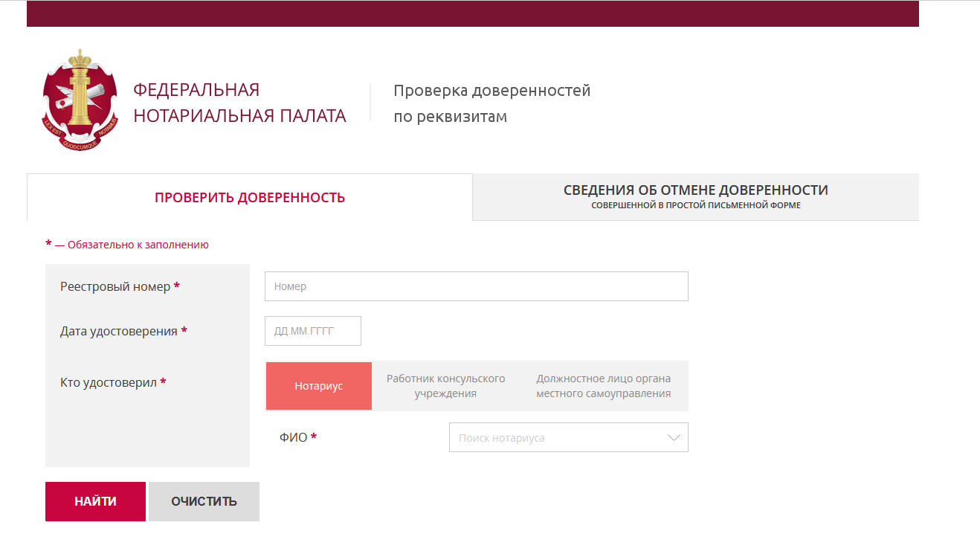The width and height of the screenshot is (980, 557).
Task: Focus the Номер registry number field
Action: click(x=476, y=286)
